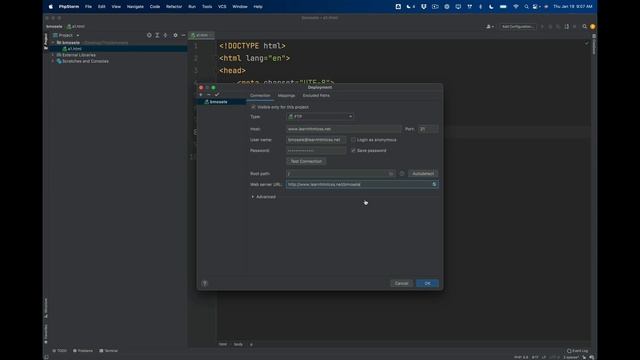Click the Search Everywhere magnifier in PhpStorm toolbar
Image resolution: width=640 pixels, height=360 pixels.
[x=584, y=27]
